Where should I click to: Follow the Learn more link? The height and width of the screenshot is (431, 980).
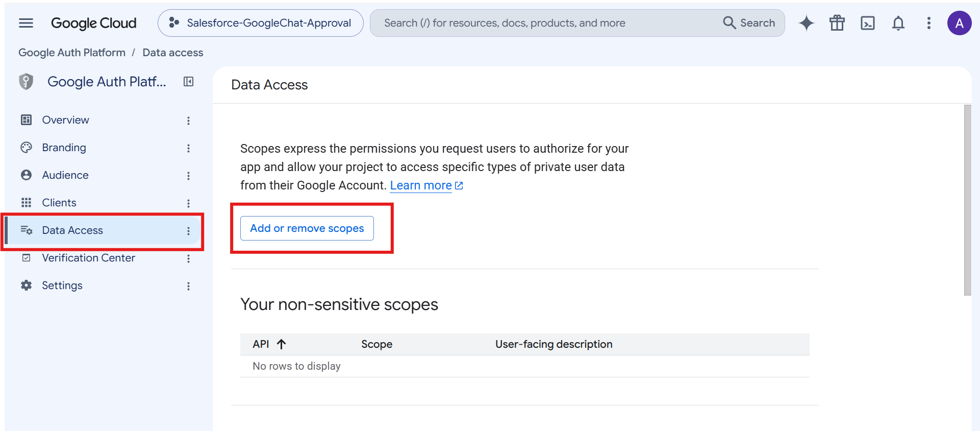point(426,185)
